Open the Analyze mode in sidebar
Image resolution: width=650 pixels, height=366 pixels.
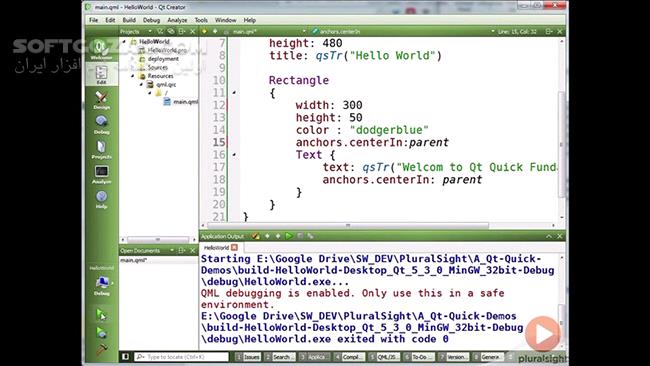click(101, 175)
